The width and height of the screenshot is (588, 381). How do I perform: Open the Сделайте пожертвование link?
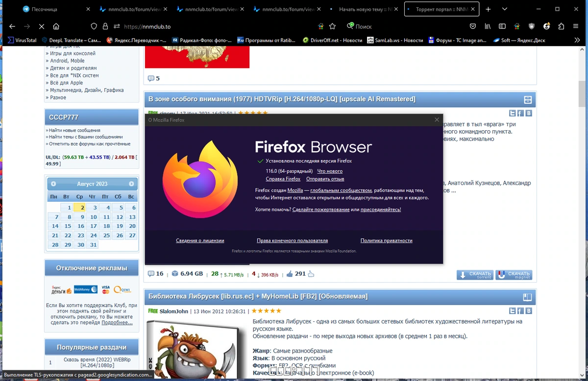321,209
